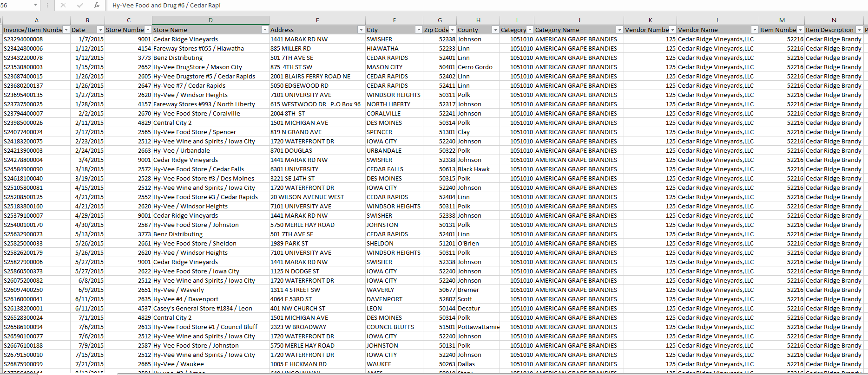Click store name Fareway Stores #055 / Hiawatha
Image resolution: width=868 pixels, height=375 pixels.
[x=210, y=48]
